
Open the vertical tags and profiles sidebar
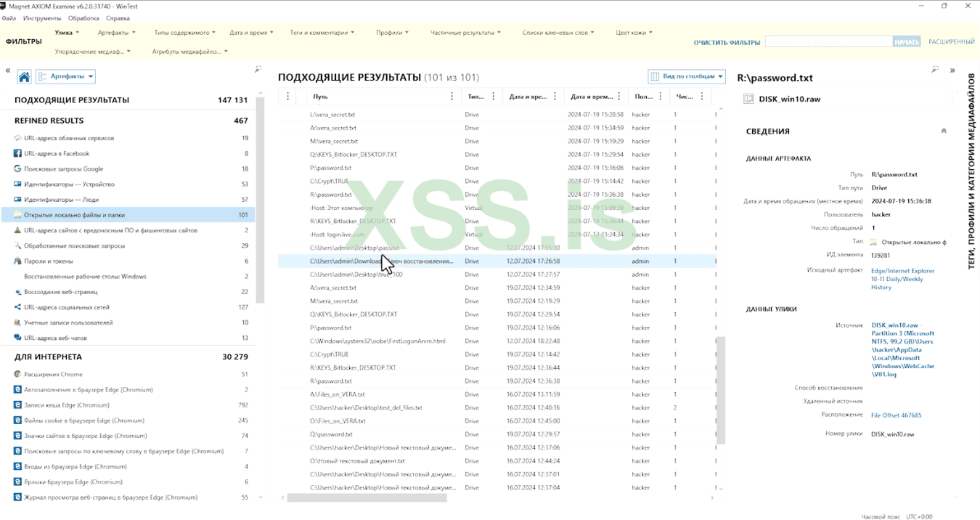click(971, 172)
